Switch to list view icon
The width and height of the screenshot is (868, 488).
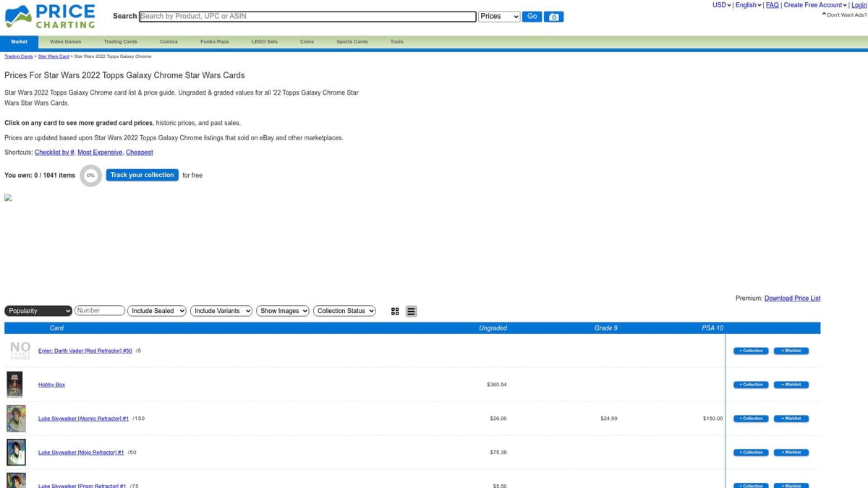411,312
